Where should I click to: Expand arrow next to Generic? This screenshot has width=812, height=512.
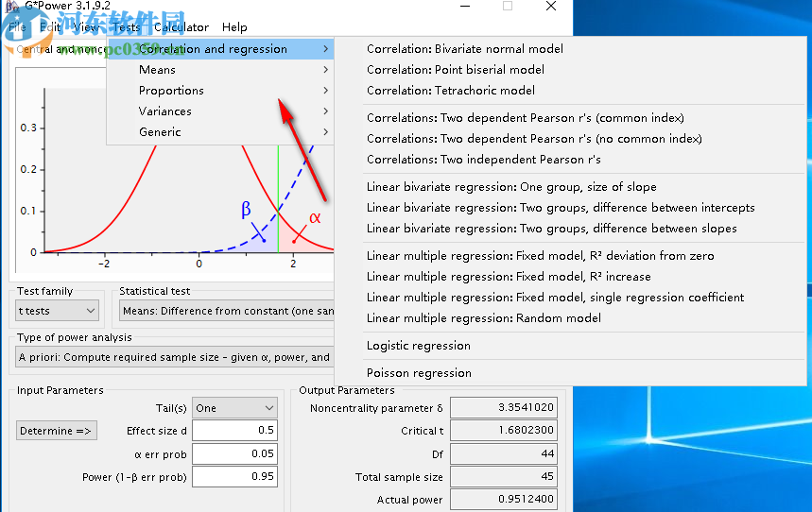(x=325, y=131)
